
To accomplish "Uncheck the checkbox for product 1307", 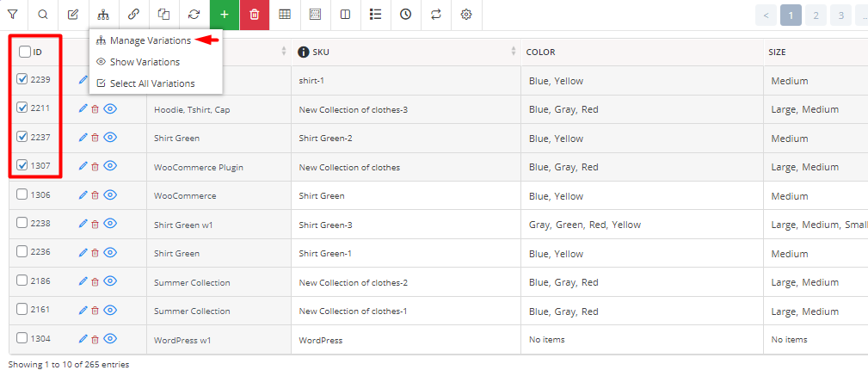I will [22, 165].
